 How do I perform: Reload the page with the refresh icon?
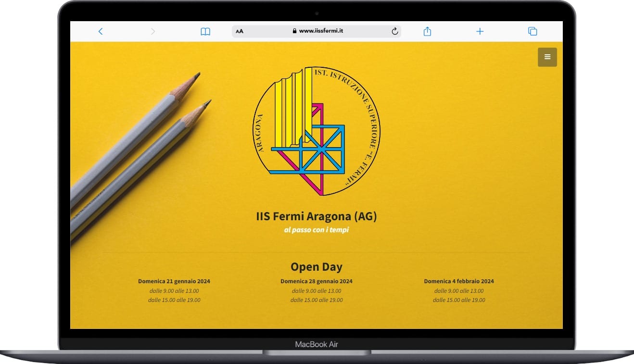pos(394,31)
